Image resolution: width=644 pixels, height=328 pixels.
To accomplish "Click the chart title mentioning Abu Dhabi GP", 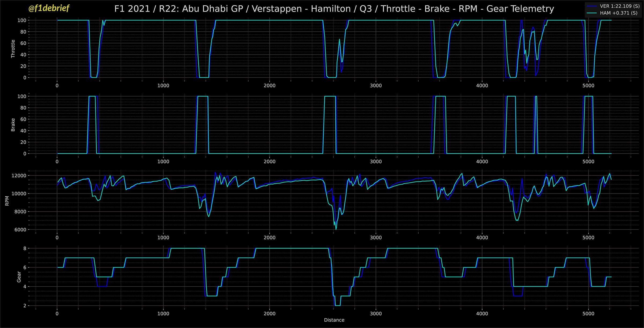I will coord(334,9).
